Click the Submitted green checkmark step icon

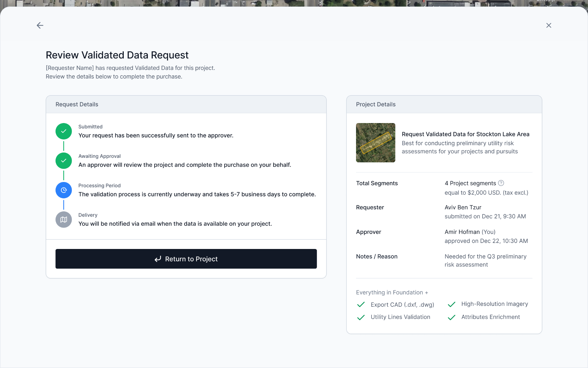pyautogui.click(x=63, y=131)
